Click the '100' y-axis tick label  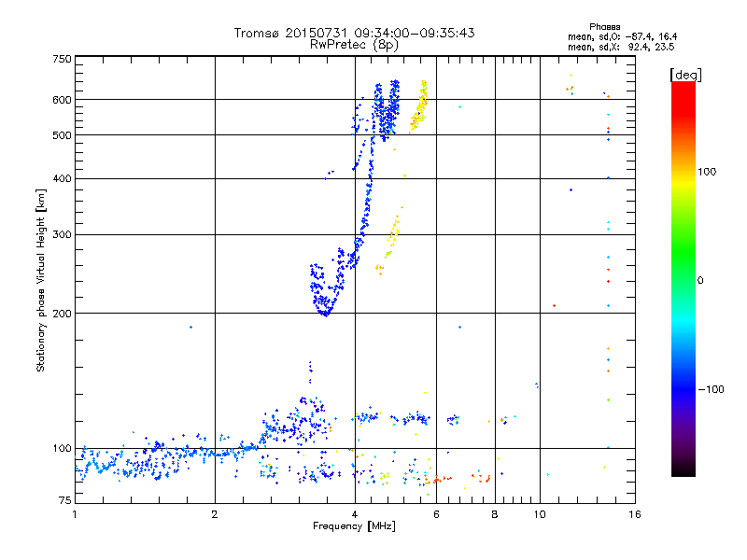pos(62,448)
